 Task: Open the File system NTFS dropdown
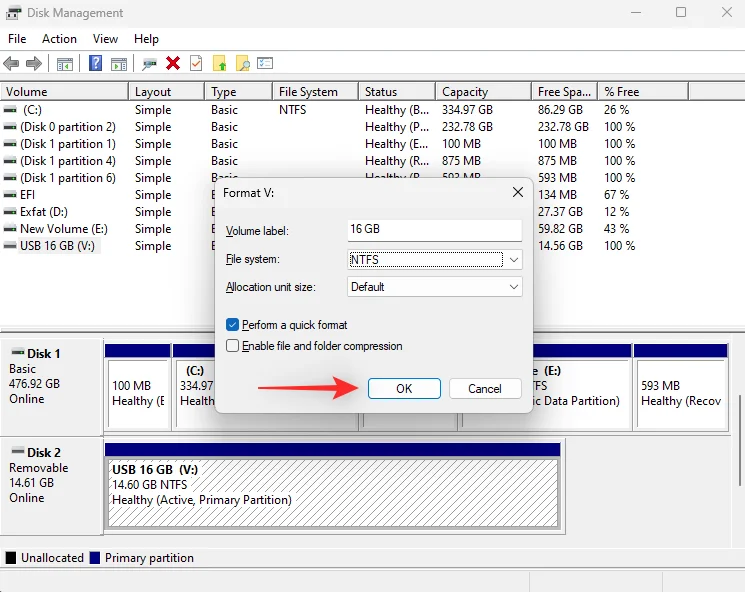pos(435,259)
